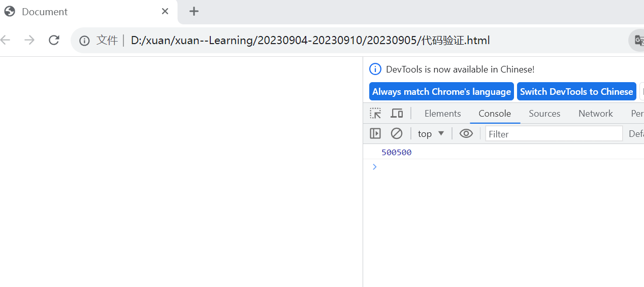Click the console Filter input field
644x287 pixels.
(554, 134)
